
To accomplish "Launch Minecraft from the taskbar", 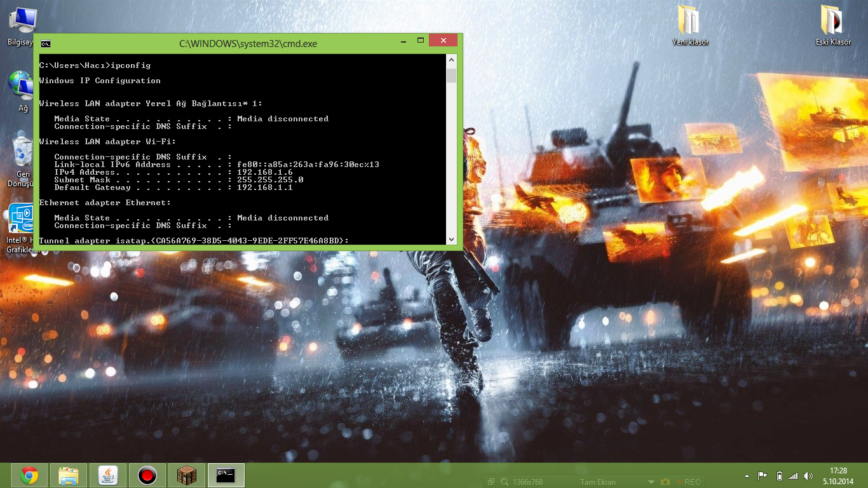I will (x=187, y=475).
